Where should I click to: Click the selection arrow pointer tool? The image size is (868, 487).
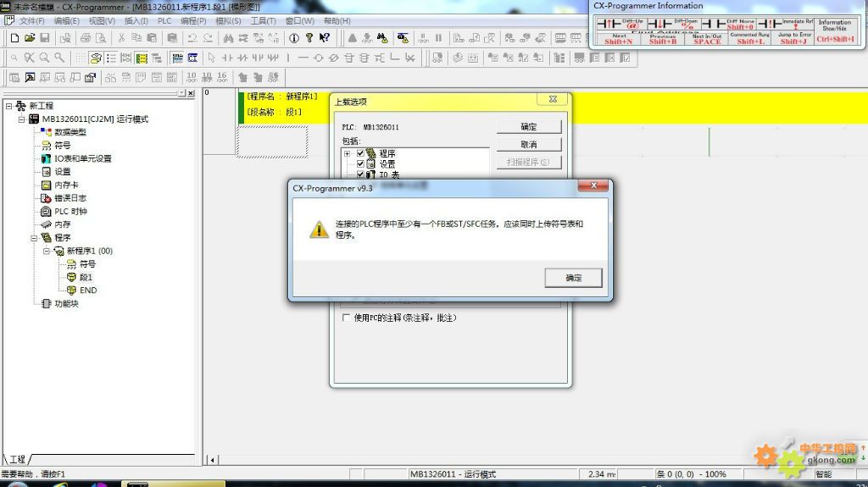[x=211, y=58]
